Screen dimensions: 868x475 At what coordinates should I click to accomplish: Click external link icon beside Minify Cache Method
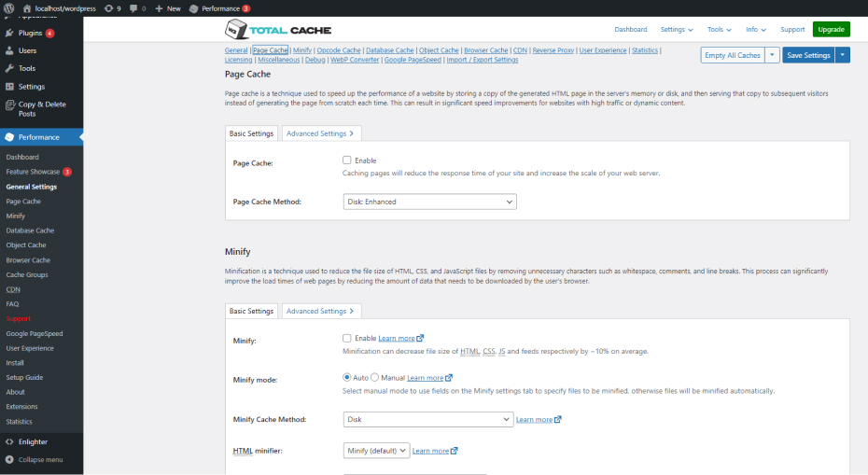click(558, 419)
